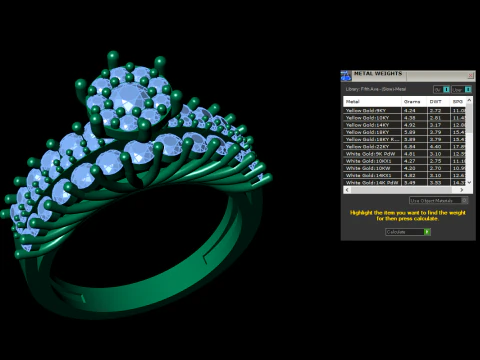480x360 pixels.
Task: Click the Metal Weights panel icon
Action: click(x=346, y=76)
